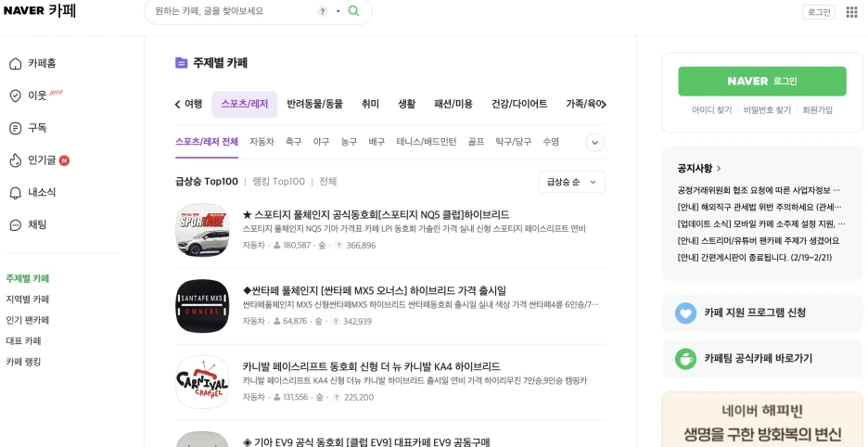The height and width of the screenshot is (447, 868).
Task: Select 인기 팬카페 in the sidebar
Action: (x=28, y=320)
